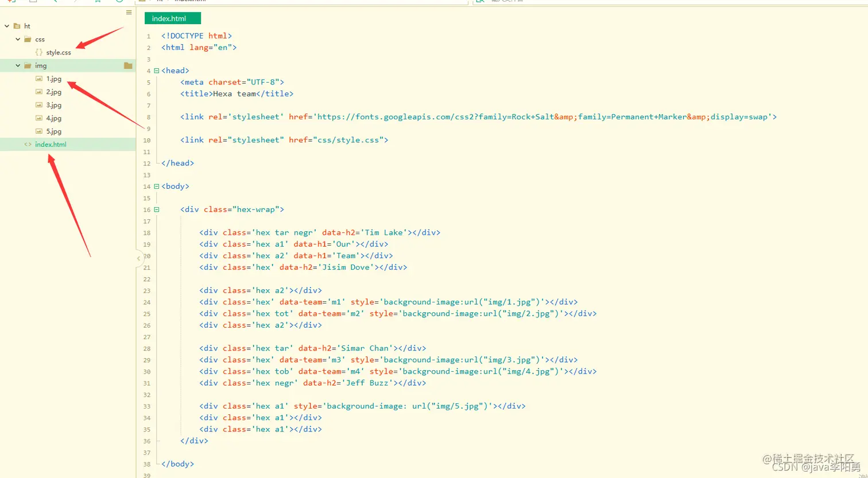Click the html lang="en" tag
This screenshot has width=868, height=478.
tap(199, 47)
